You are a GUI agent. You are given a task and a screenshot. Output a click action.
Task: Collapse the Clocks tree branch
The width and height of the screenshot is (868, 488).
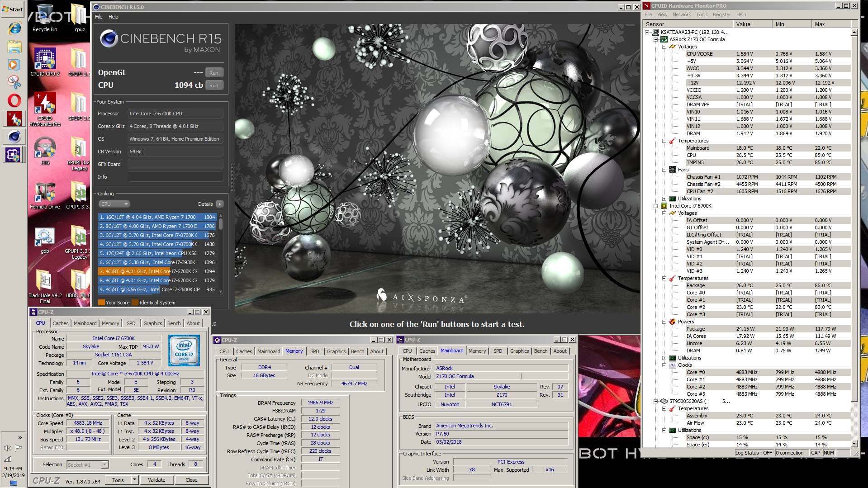click(x=664, y=365)
